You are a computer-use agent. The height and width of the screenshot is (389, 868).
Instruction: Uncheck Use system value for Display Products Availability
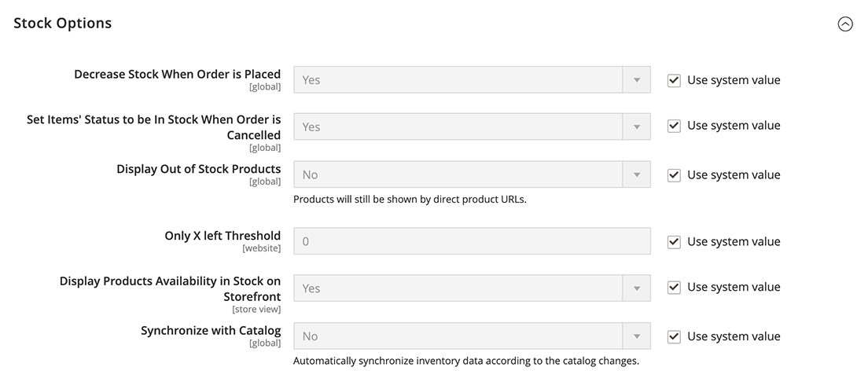pyautogui.click(x=674, y=287)
